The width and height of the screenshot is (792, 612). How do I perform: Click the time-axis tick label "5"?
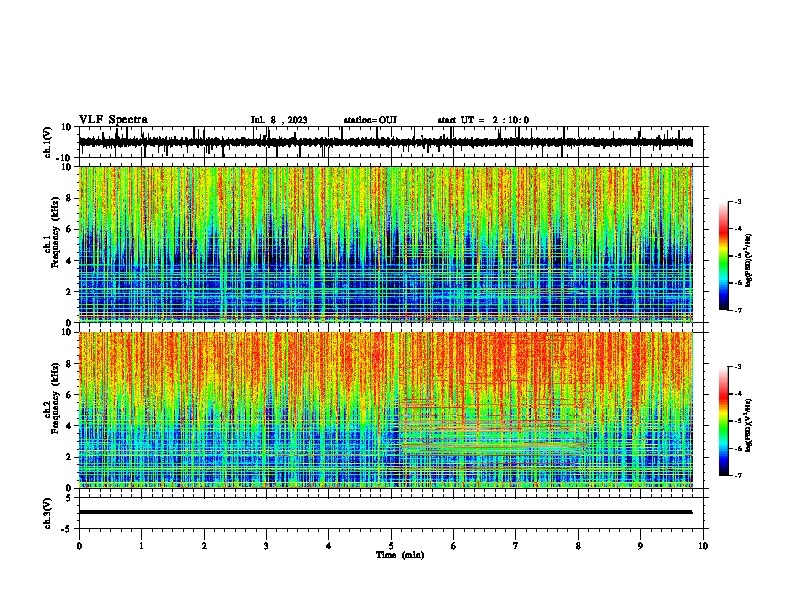[x=391, y=546]
